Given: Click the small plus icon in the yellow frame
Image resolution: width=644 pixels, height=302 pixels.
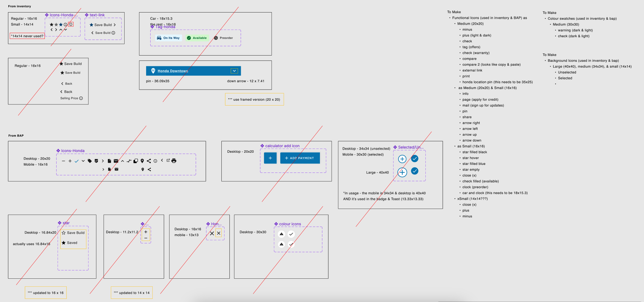Looking at the screenshot, I should point(146,232).
